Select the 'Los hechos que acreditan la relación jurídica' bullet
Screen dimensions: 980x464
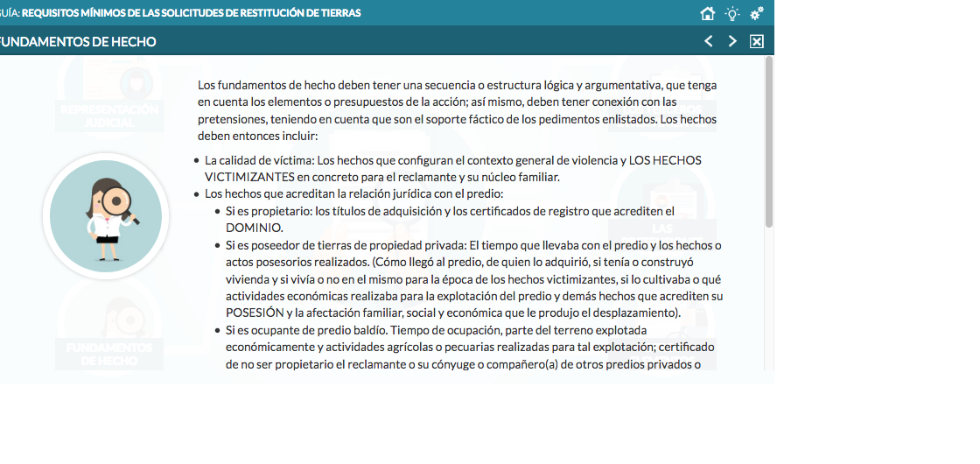click(x=353, y=193)
